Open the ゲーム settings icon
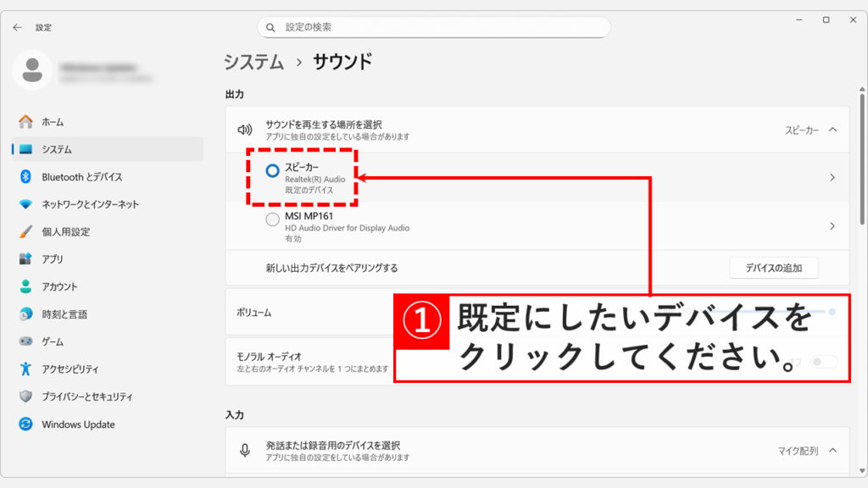Image resolution: width=868 pixels, height=488 pixels. pos(25,341)
